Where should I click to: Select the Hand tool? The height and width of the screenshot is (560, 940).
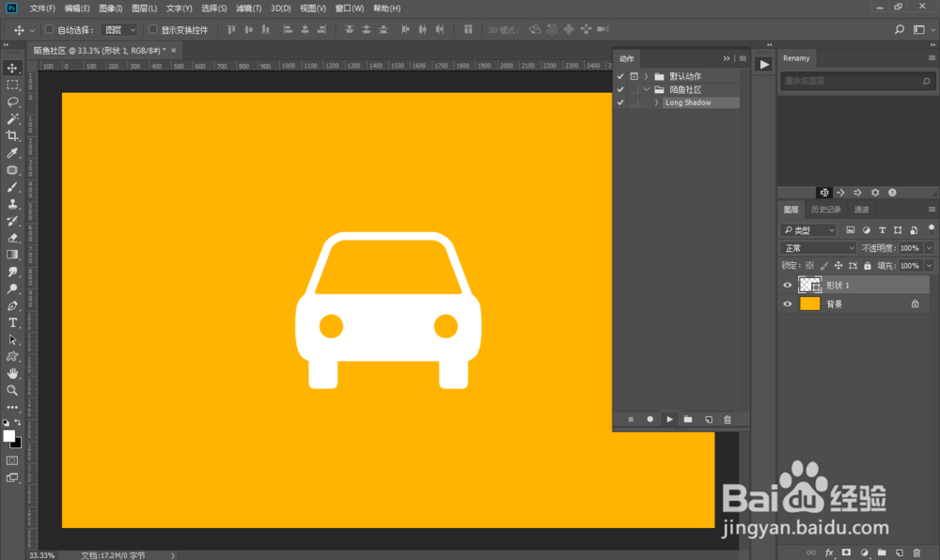[x=12, y=373]
